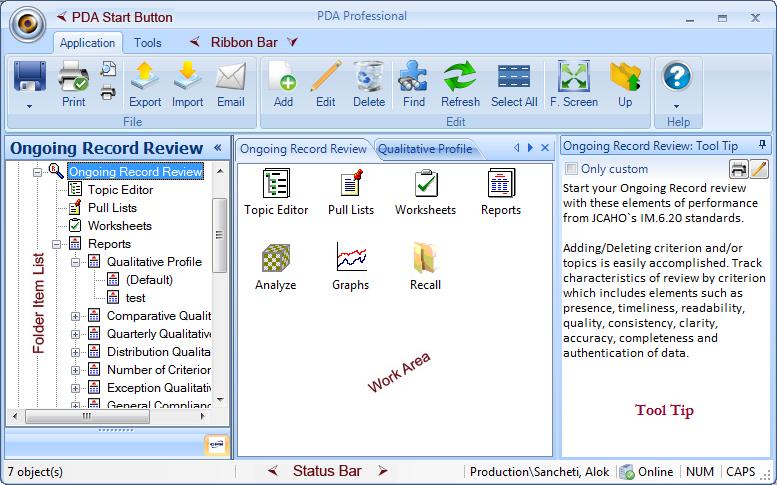Open dropdown arrow under Save icon

[x=30, y=106]
